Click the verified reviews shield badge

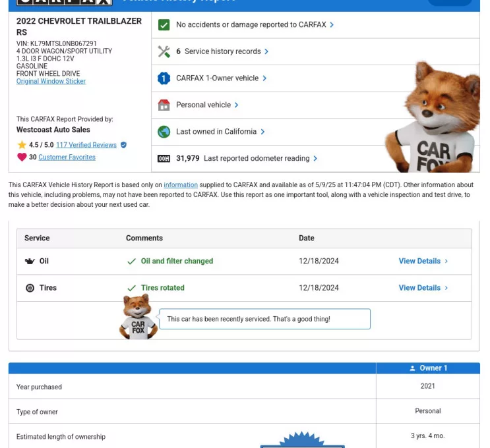[x=123, y=145]
